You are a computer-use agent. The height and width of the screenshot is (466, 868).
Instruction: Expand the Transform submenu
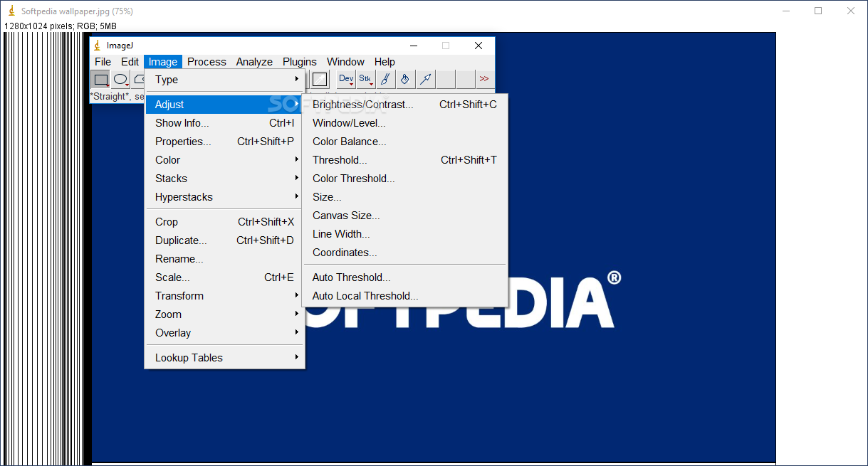[x=225, y=296]
